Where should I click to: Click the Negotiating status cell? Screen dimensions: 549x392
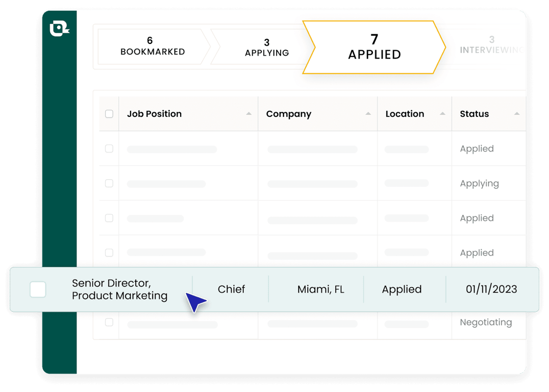486,322
